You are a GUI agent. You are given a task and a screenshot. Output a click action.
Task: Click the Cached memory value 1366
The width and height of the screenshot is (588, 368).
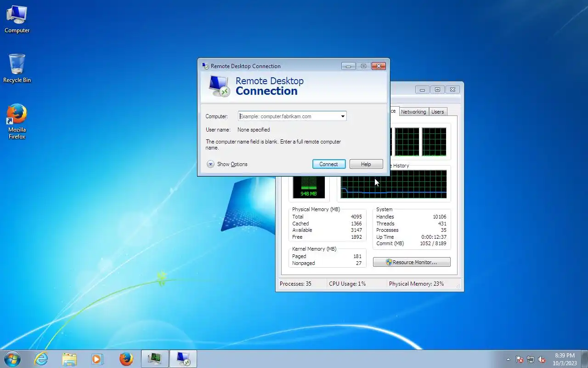pyautogui.click(x=356, y=224)
